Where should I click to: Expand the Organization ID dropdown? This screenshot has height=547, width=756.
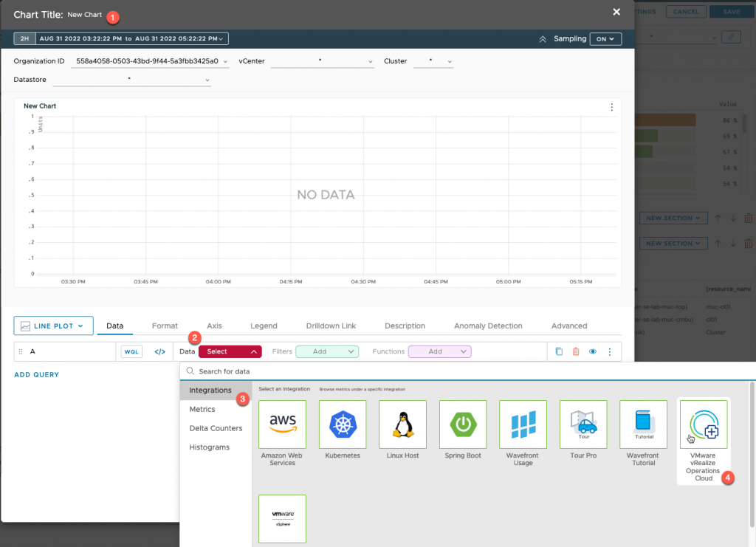(149, 61)
